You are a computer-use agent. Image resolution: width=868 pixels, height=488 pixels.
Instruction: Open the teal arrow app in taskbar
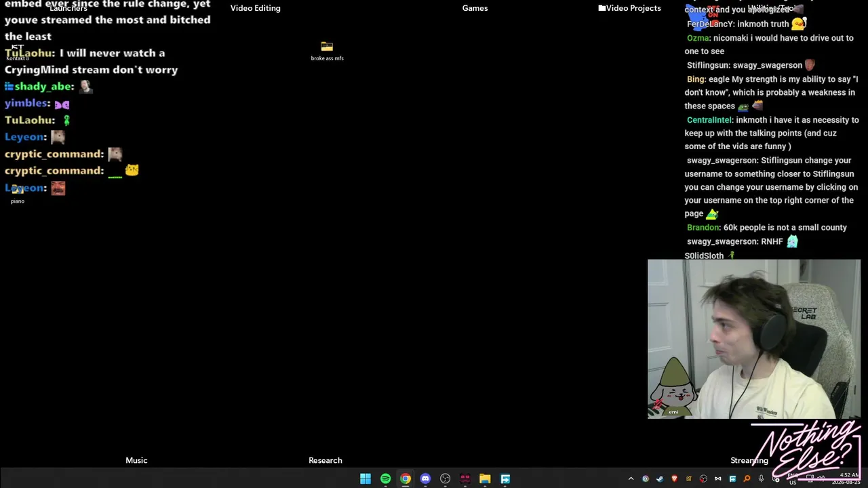pos(505,479)
